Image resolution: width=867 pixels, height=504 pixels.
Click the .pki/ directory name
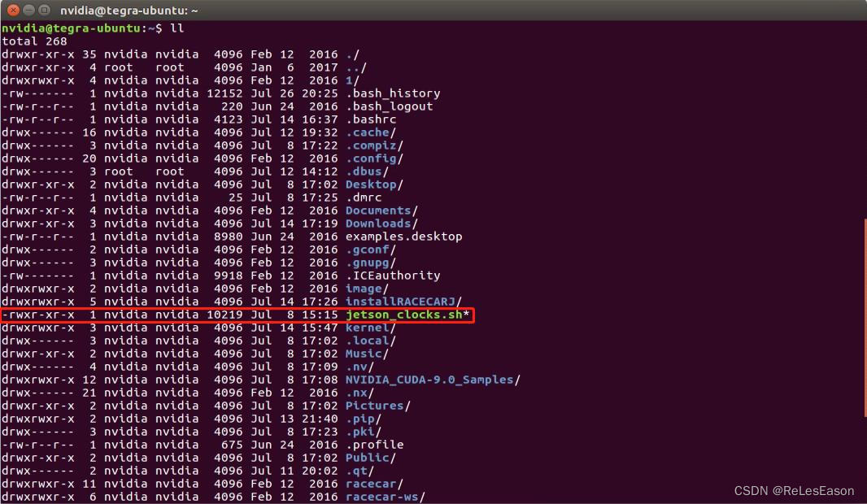364,432
